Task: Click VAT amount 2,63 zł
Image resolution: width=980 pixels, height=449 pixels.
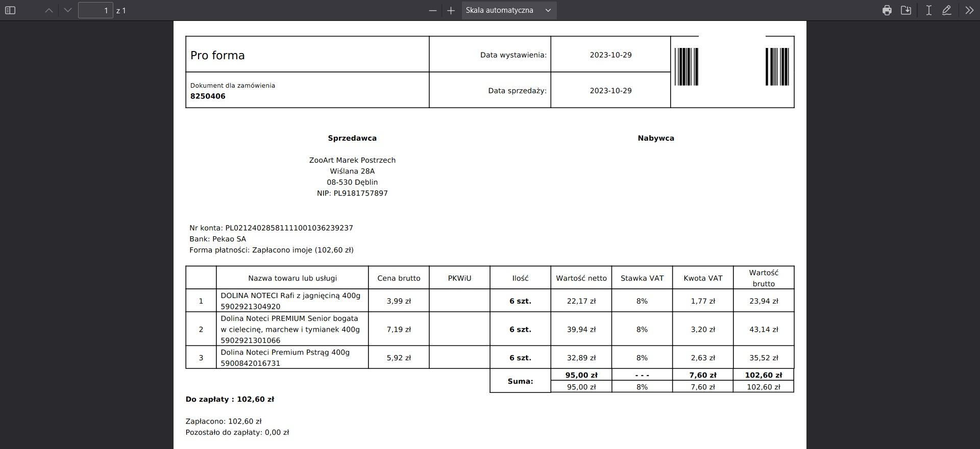Action: (x=703, y=358)
